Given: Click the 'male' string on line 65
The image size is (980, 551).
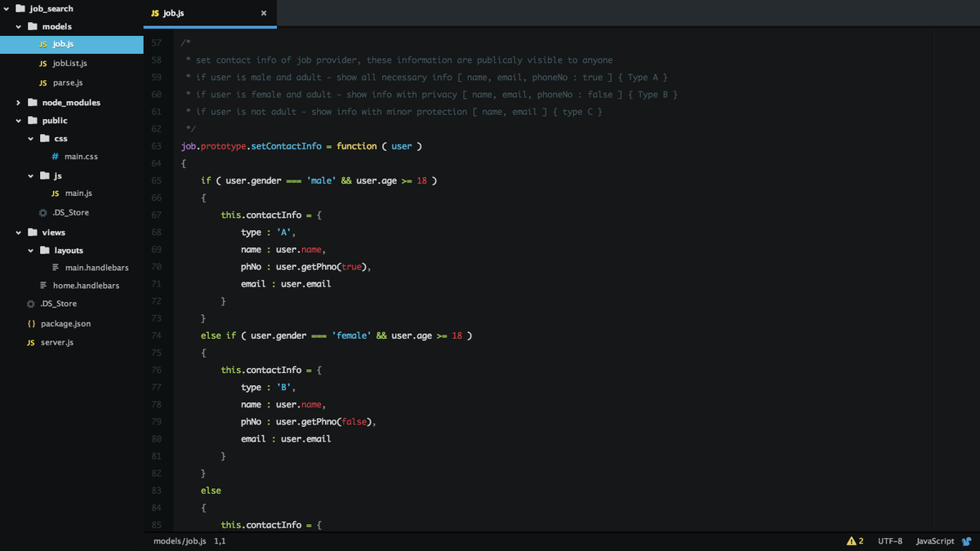Looking at the screenshot, I should coord(322,180).
